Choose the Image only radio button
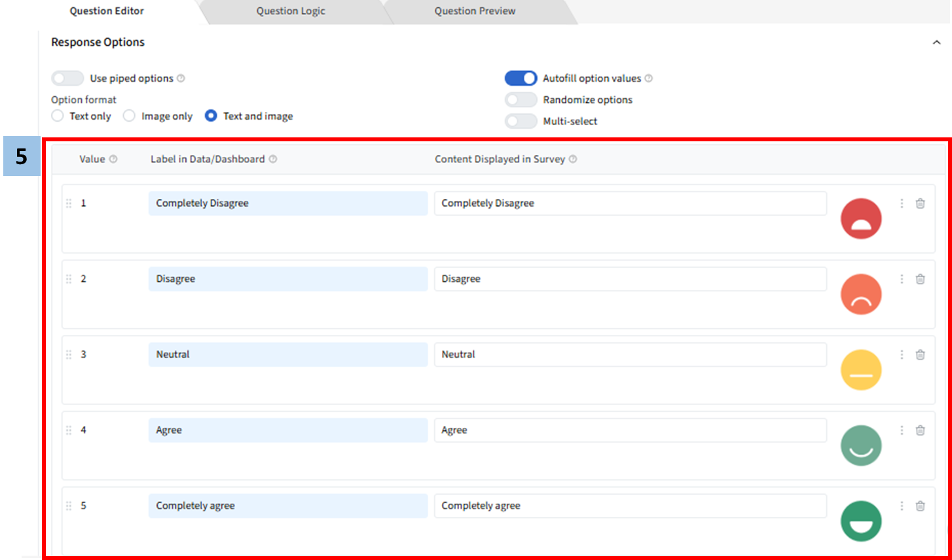 (x=130, y=116)
